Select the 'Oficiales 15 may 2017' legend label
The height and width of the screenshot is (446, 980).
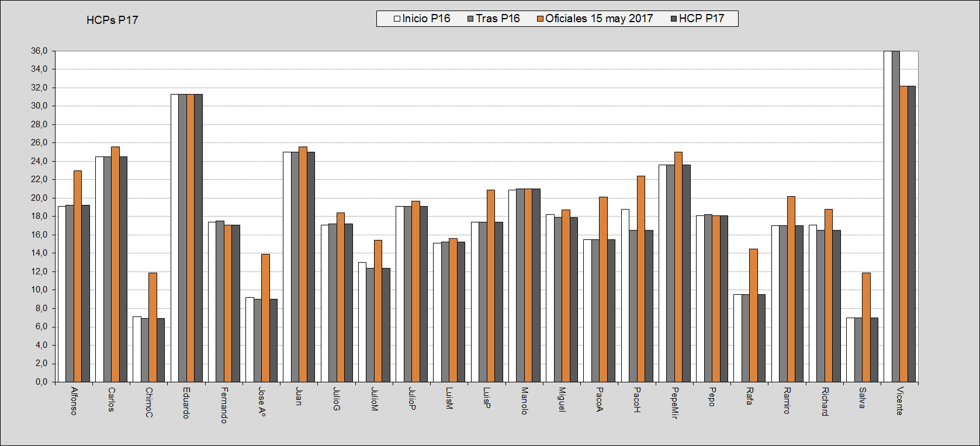(x=599, y=19)
